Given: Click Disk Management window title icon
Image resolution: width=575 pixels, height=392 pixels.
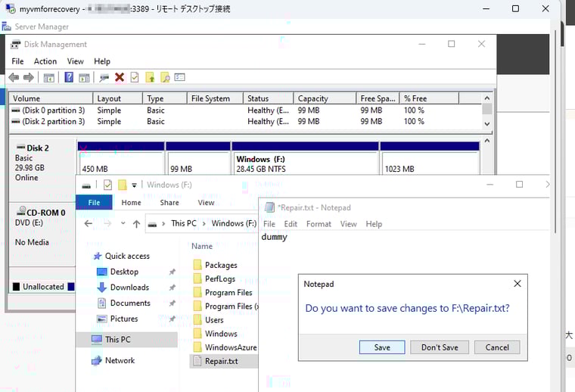Looking at the screenshot, I should click(16, 45).
